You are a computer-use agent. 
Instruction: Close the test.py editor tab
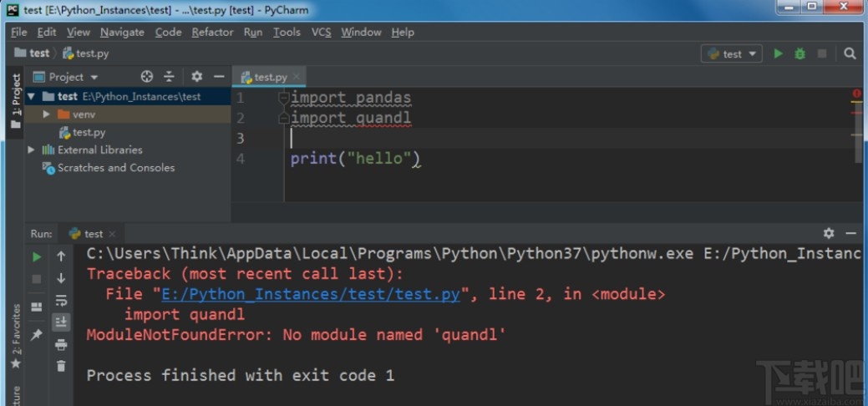point(297,77)
